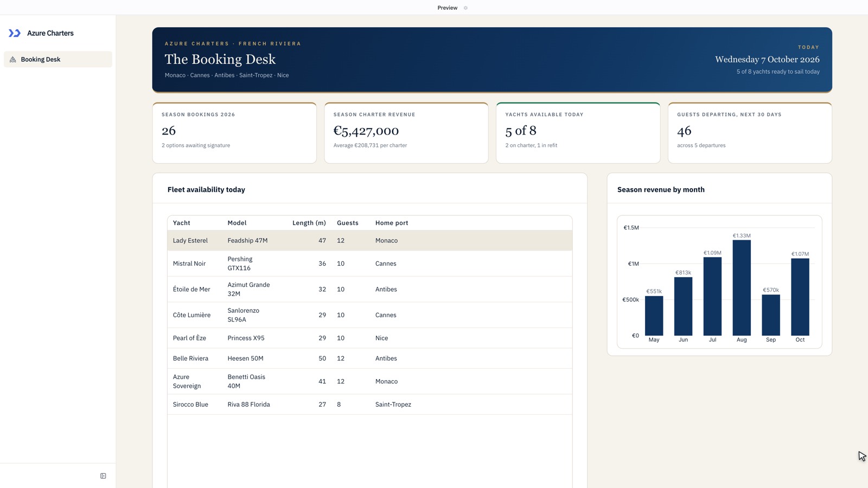Click the Jul revenue bar
Viewport: 868px width, 488px height.
[x=713, y=297]
